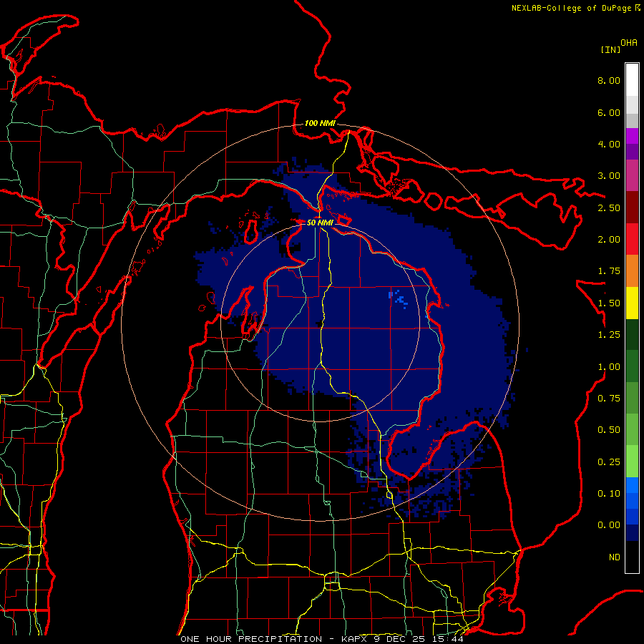Click the 1.50 legend value

pyautogui.click(x=609, y=303)
